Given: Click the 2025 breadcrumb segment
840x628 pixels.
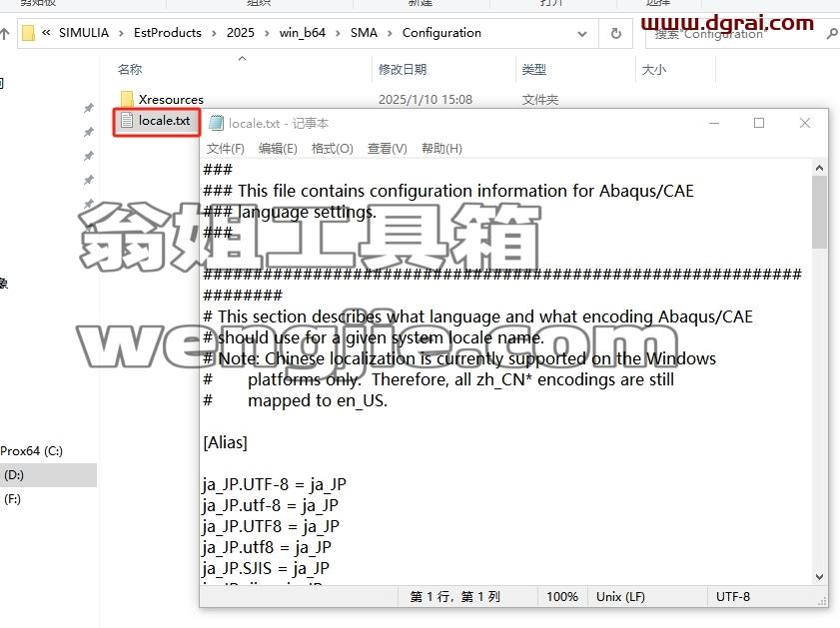Looking at the screenshot, I should 240,33.
